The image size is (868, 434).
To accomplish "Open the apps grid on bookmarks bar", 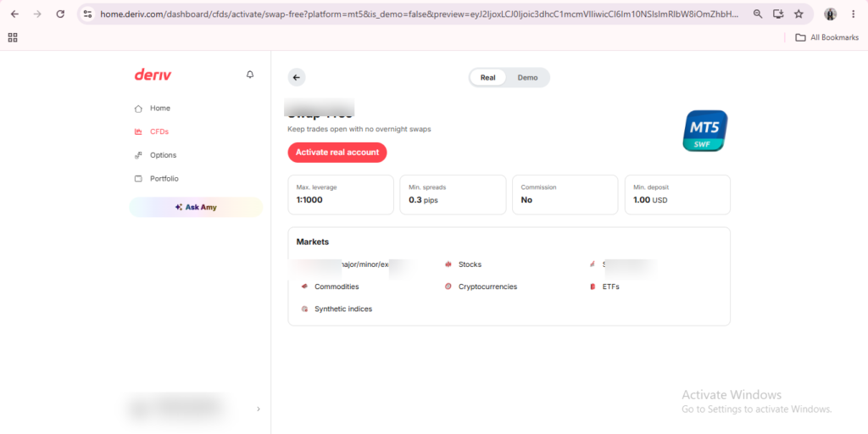I will tap(13, 37).
